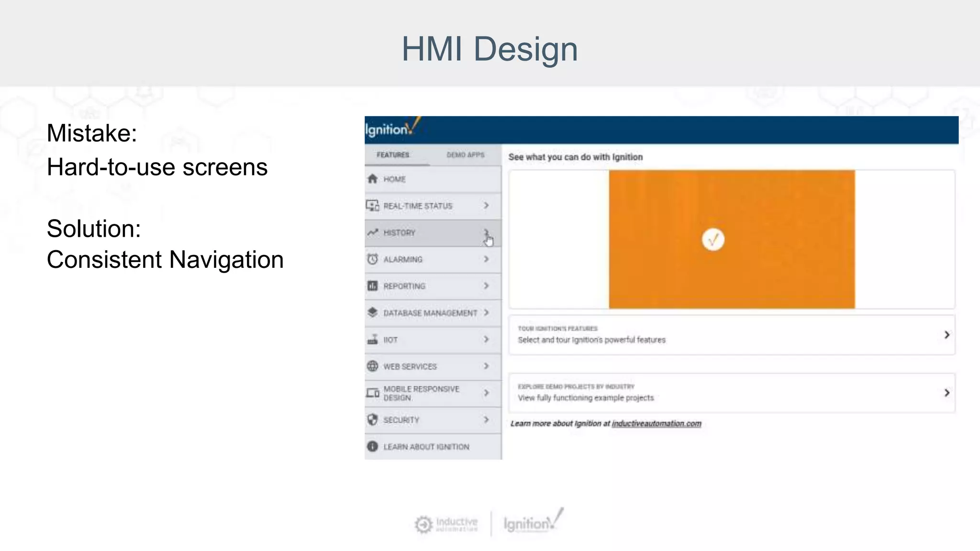The image size is (980, 551).
Task: Expand the Database Management chevron
Action: tap(486, 313)
